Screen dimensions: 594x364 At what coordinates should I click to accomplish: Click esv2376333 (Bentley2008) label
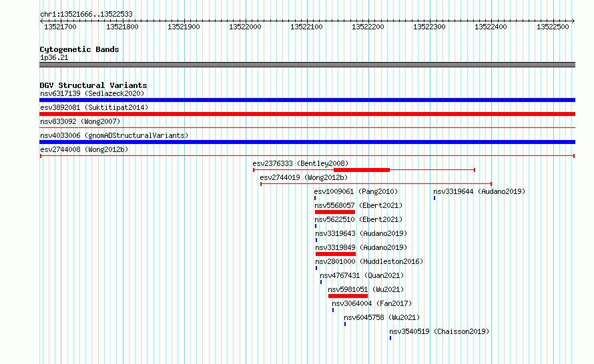[300, 163]
